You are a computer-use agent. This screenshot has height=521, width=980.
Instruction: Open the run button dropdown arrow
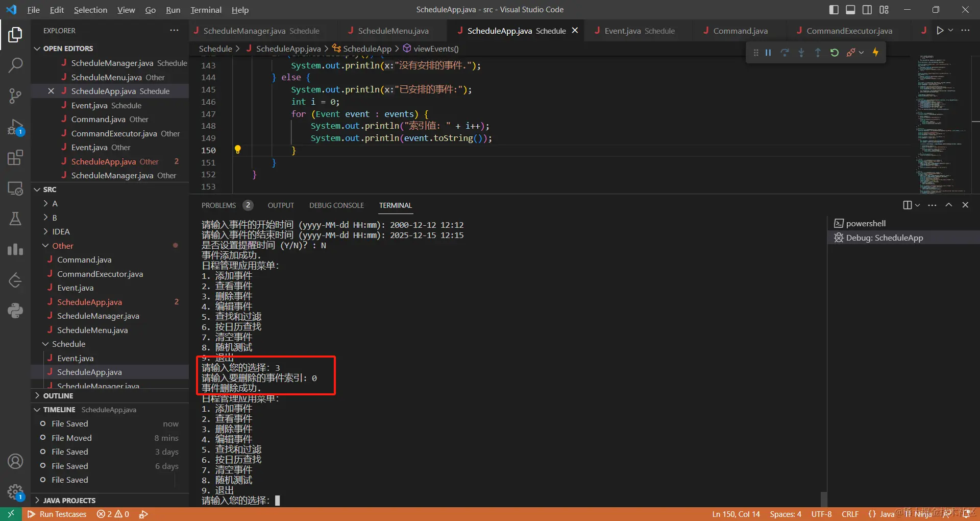tap(951, 31)
